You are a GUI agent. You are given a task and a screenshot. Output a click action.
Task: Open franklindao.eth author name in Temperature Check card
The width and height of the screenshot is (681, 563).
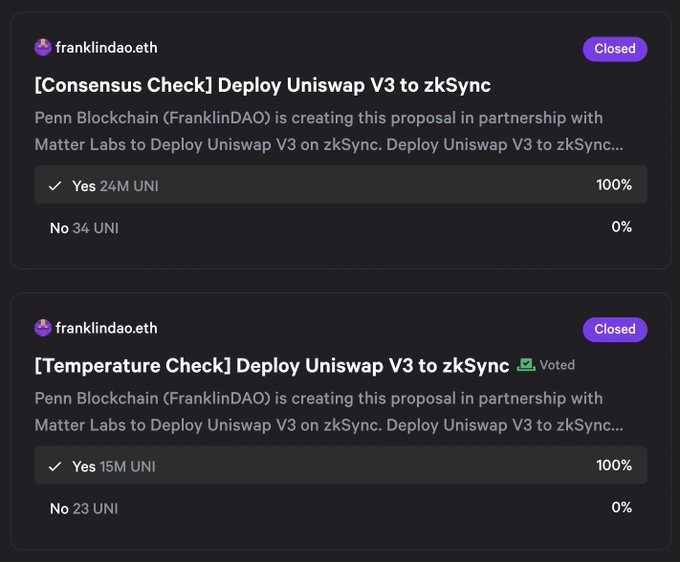click(x=106, y=328)
